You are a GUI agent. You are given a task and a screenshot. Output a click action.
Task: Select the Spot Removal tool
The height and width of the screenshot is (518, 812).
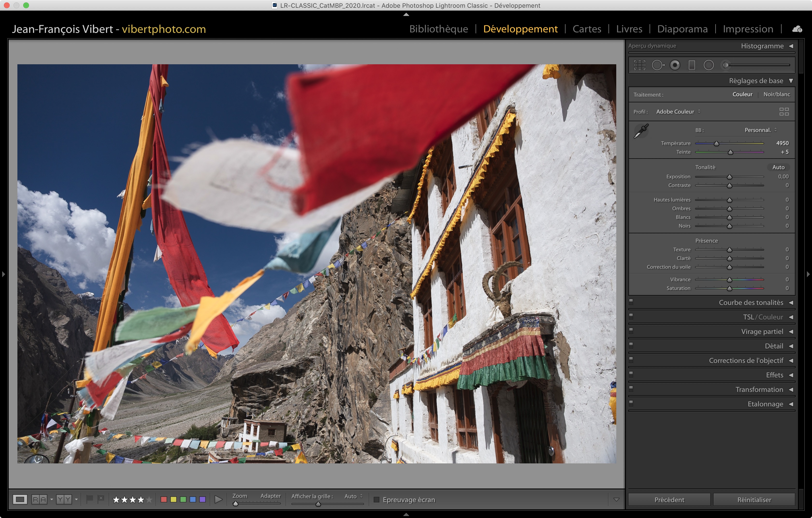coord(657,65)
